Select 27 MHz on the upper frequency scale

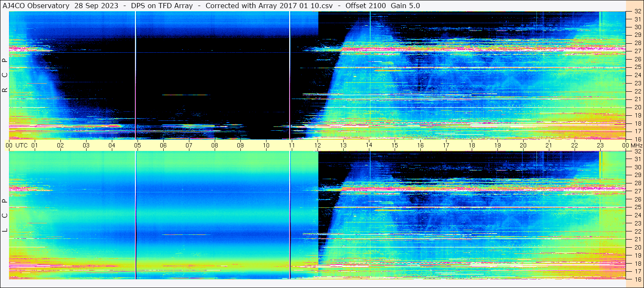638,51
